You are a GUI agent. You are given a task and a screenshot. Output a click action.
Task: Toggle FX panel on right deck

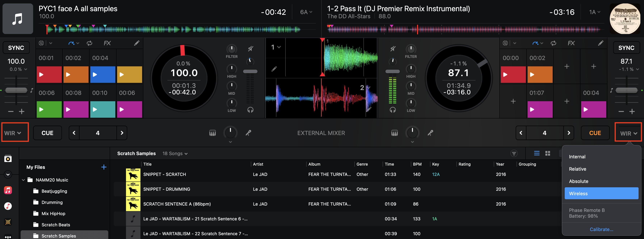point(571,43)
